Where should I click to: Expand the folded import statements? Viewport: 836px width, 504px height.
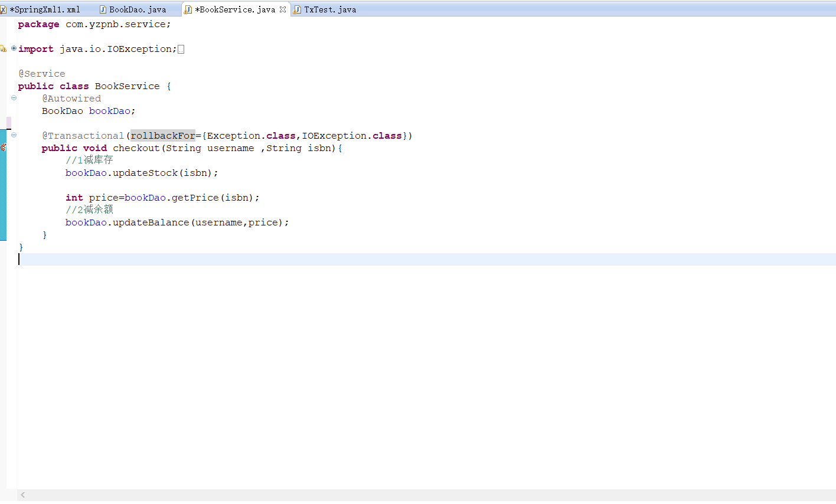(14, 48)
